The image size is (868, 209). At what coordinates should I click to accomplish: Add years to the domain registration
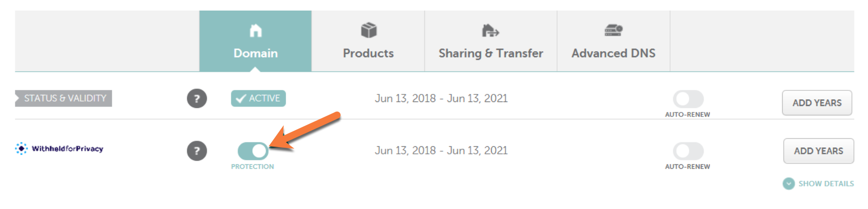[817, 103]
